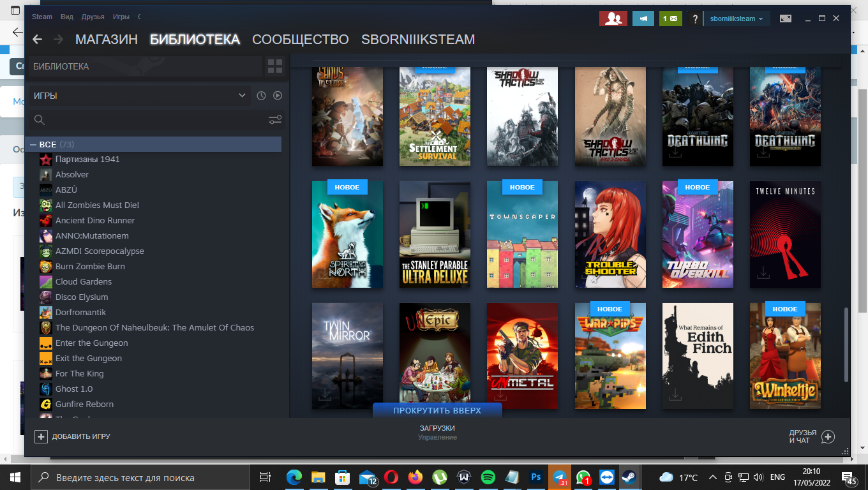This screenshot has width=868, height=490.
Task: Click the announcements megaphone icon
Action: (x=643, y=19)
